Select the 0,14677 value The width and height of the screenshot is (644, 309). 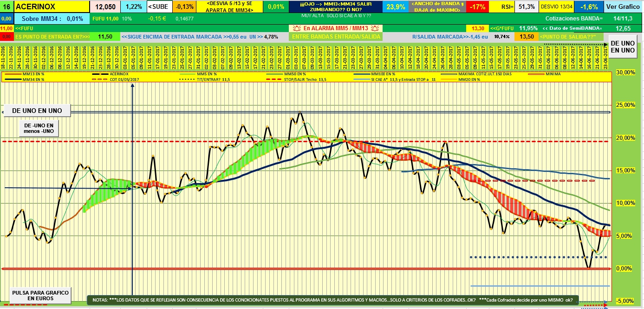point(184,19)
